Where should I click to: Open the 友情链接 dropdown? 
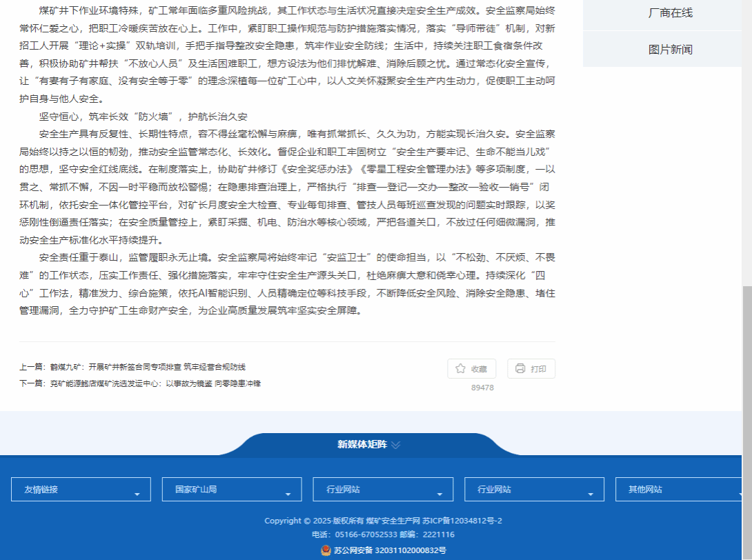(81, 490)
